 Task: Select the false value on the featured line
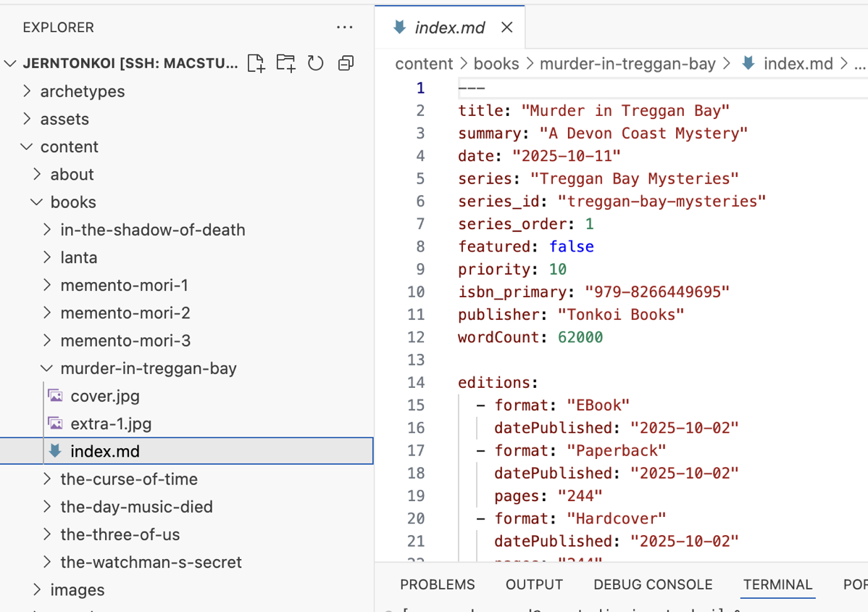click(x=572, y=247)
